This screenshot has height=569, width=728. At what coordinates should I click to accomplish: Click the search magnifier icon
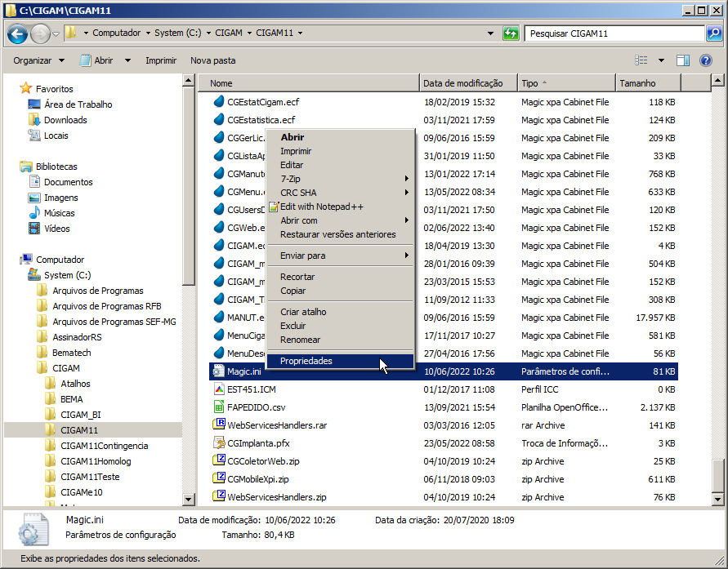[713, 33]
